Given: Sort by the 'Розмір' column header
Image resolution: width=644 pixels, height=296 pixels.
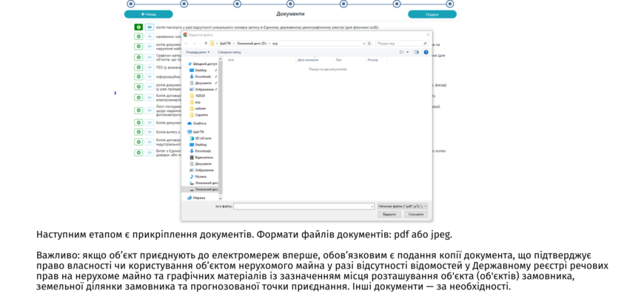Looking at the screenshot, I should (x=373, y=60).
